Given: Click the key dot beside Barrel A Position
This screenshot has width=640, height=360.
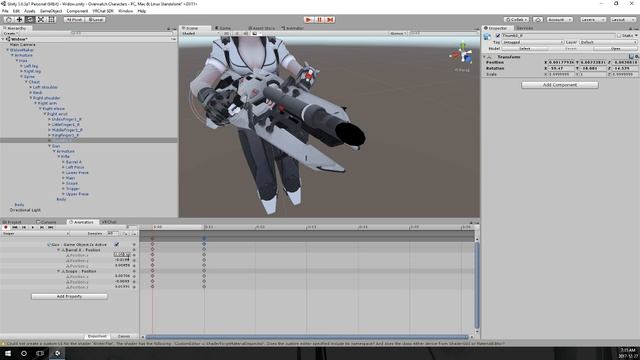Looking at the screenshot, I should coord(134,250).
